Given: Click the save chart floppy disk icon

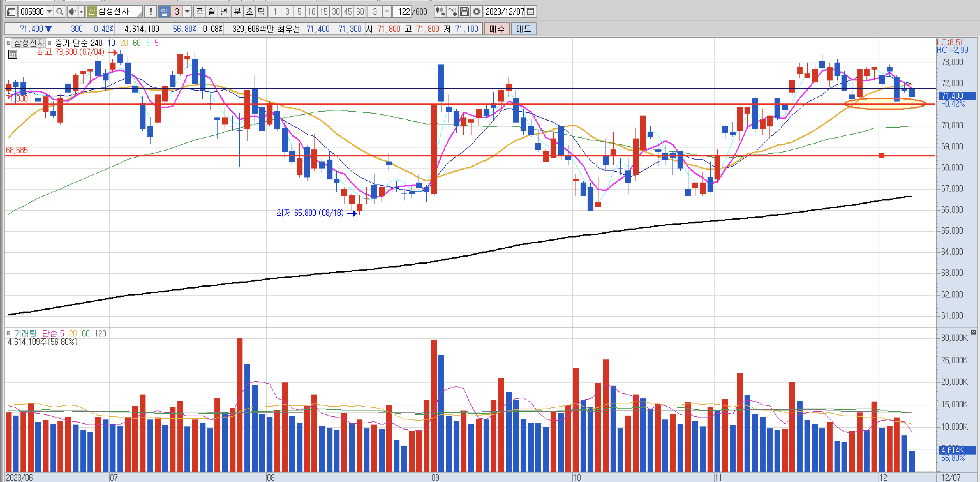Looking at the screenshot, I should click(x=464, y=11).
